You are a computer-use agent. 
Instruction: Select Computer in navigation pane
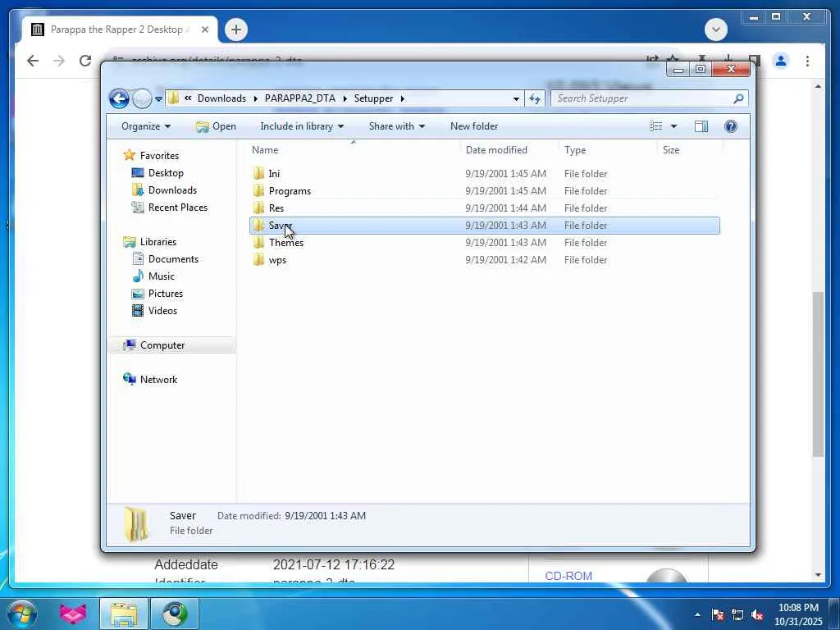(x=162, y=345)
